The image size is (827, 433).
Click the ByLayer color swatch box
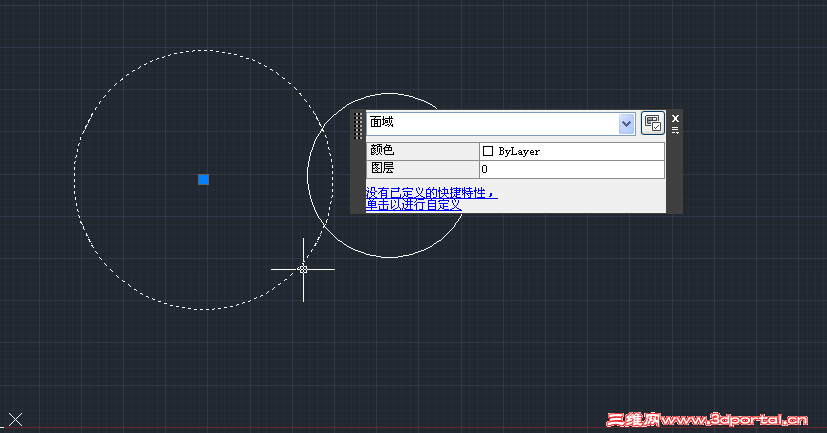488,151
